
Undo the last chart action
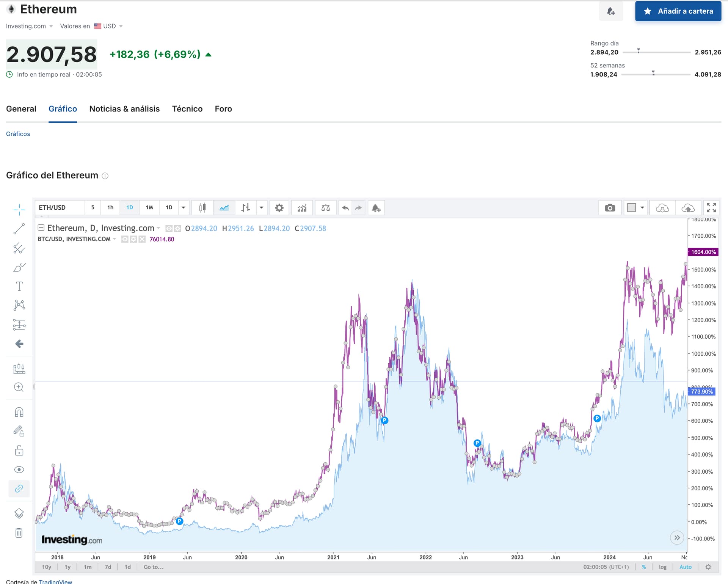click(345, 208)
